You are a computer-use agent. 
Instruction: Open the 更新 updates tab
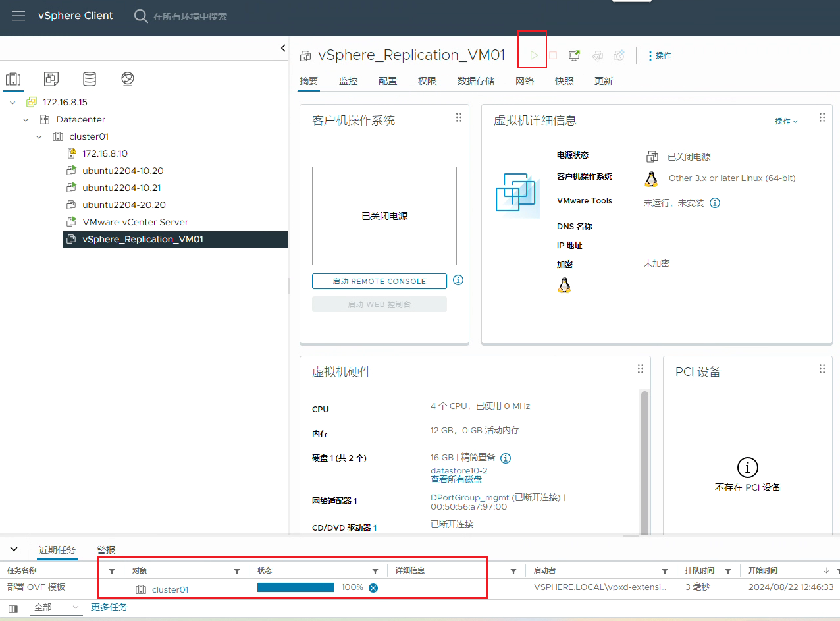(604, 81)
